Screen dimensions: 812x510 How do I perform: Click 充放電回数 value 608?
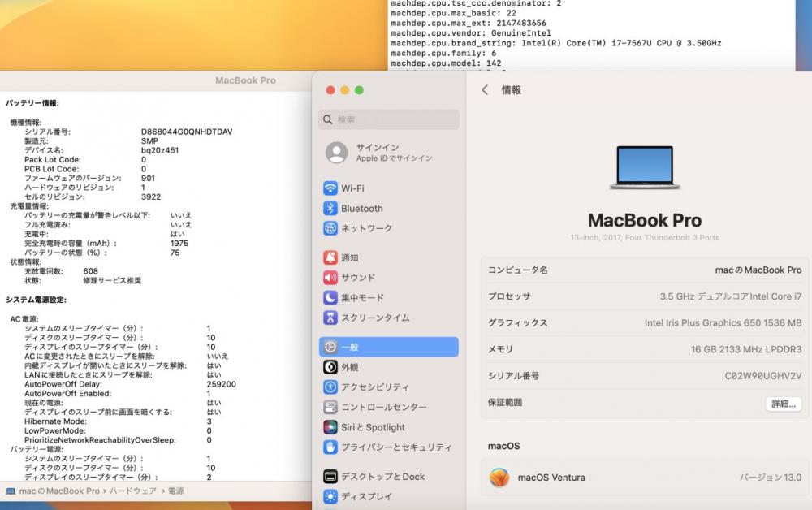click(90, 271)
